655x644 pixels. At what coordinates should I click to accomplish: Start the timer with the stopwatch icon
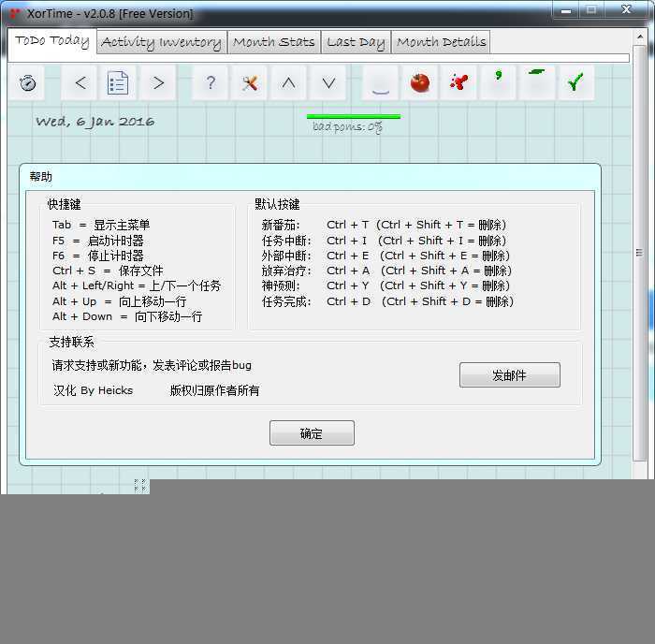(27, 83)
